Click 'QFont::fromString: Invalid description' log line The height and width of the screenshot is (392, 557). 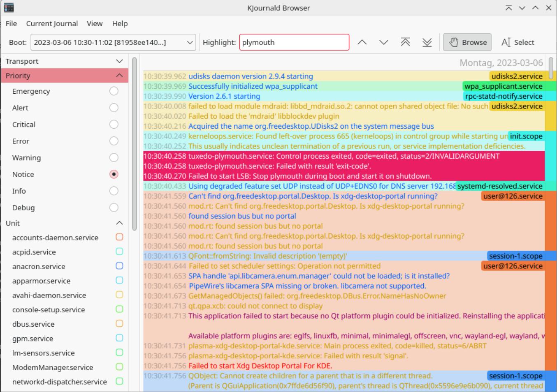coord(268,256)
